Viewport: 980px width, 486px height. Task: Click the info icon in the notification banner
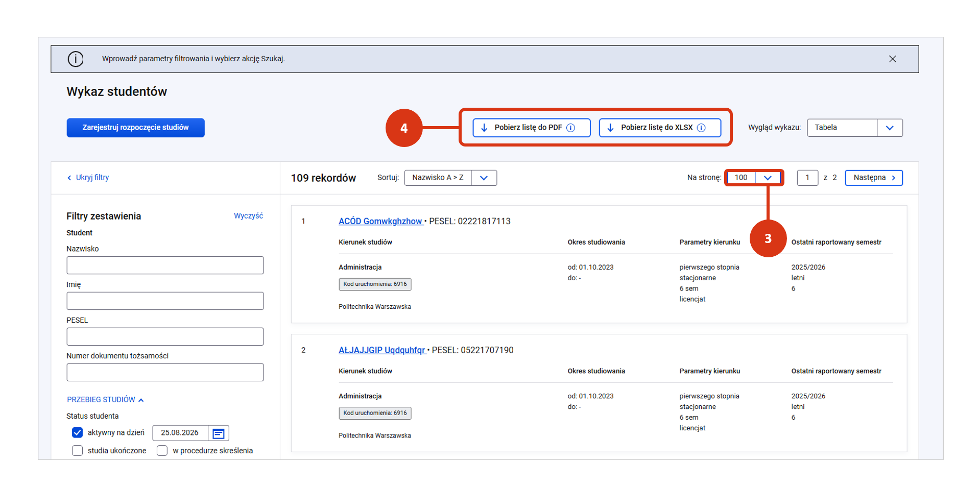coord(76,59)
